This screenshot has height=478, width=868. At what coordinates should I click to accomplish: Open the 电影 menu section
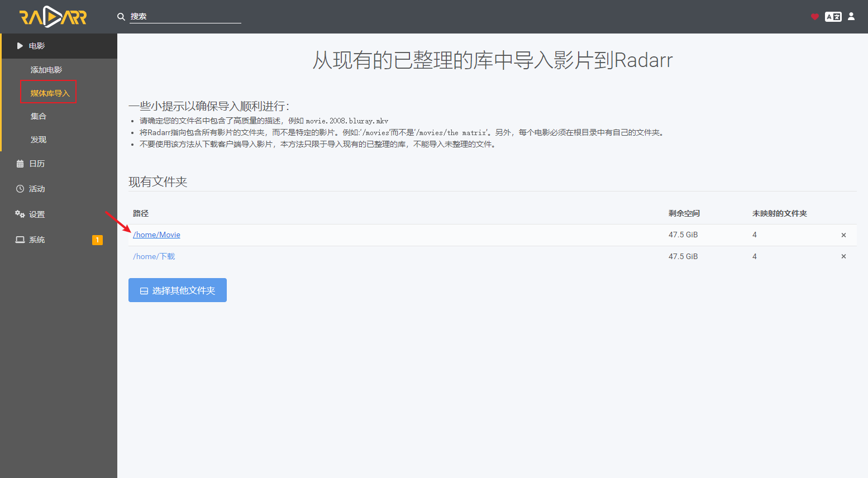pyautogui.click(x=59, y=46)
